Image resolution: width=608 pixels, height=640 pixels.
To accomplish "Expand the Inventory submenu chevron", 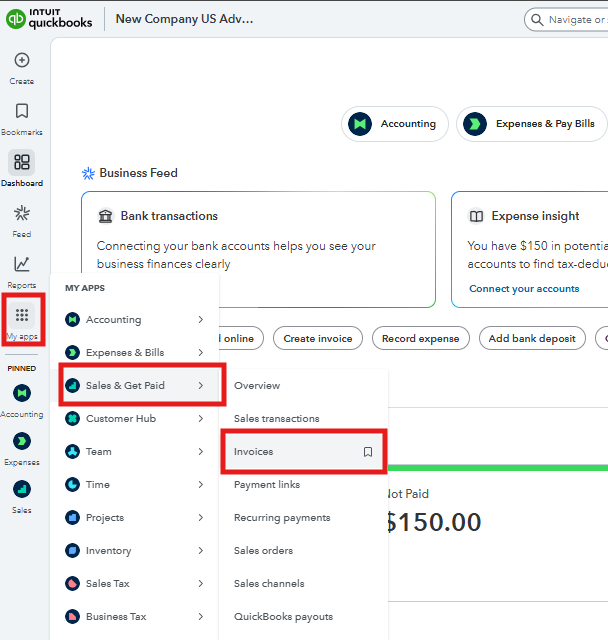I will coord(201,551).
